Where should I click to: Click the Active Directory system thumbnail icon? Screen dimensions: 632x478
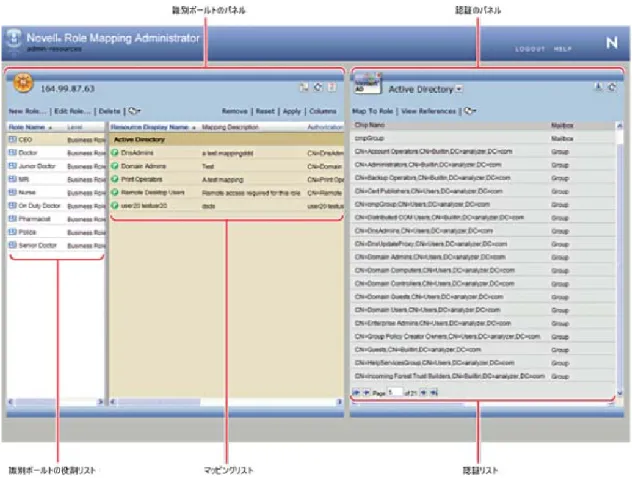(367, 84)
